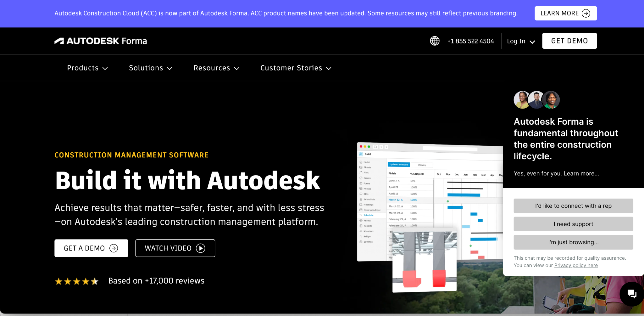
Task: Open the Products menu
Action: pyautogui.click(x=87, y=68)
